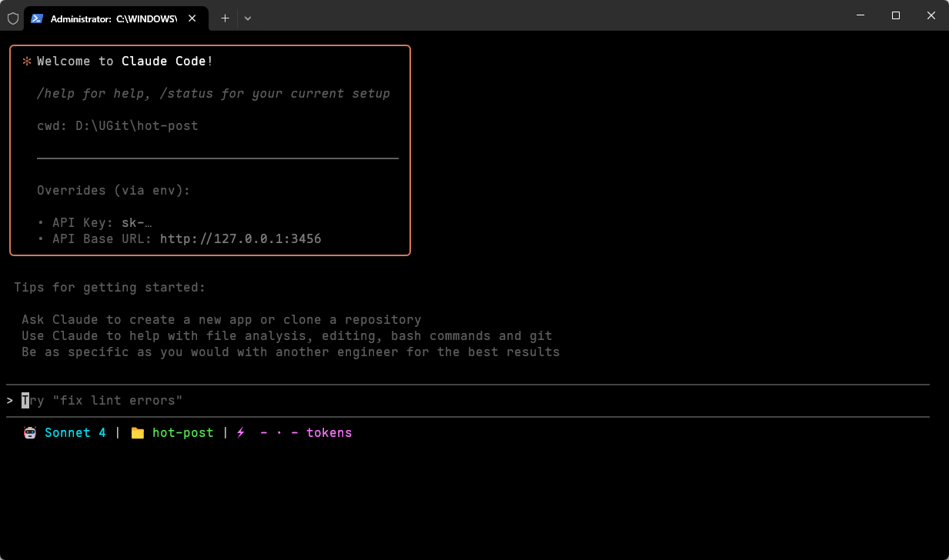Click the orange Claude Code asterisk logo
The image size is (949, 560).
pos(27,62)
